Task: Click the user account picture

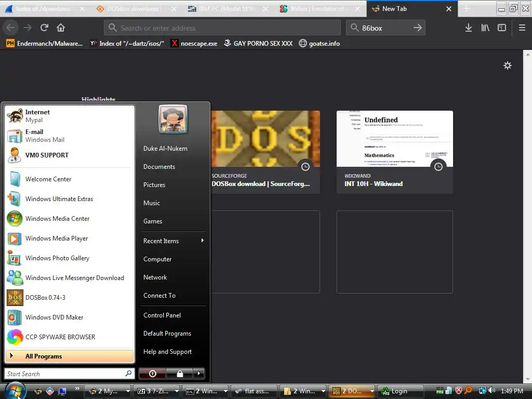Action: [x=172, y=119]
